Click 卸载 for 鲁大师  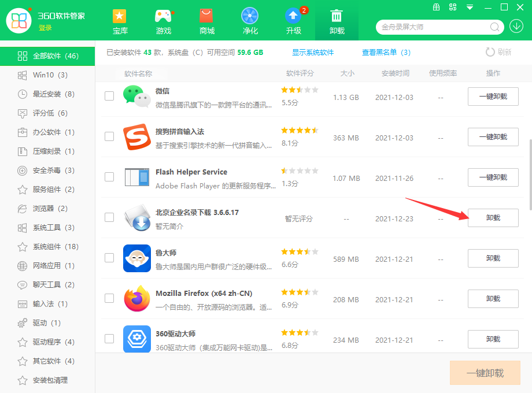[x=493, y=258]
